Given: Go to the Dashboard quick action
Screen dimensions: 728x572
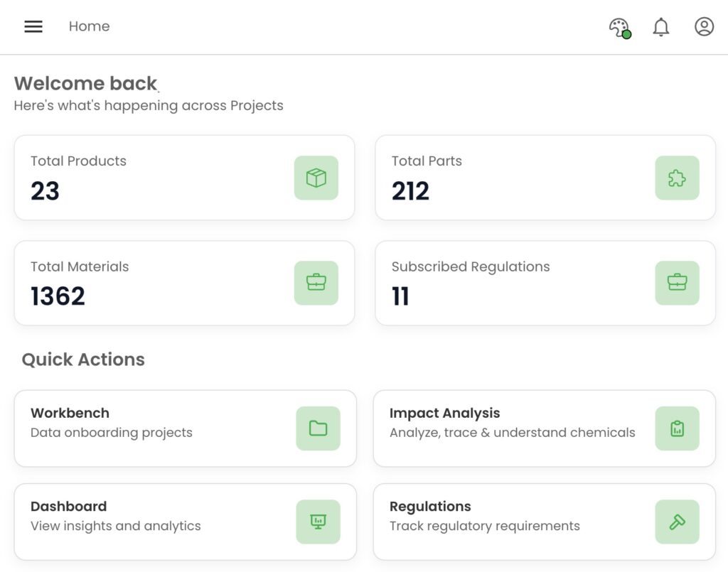Looking at the screenshot, I should pyautogui.click(x=68, y=507).
